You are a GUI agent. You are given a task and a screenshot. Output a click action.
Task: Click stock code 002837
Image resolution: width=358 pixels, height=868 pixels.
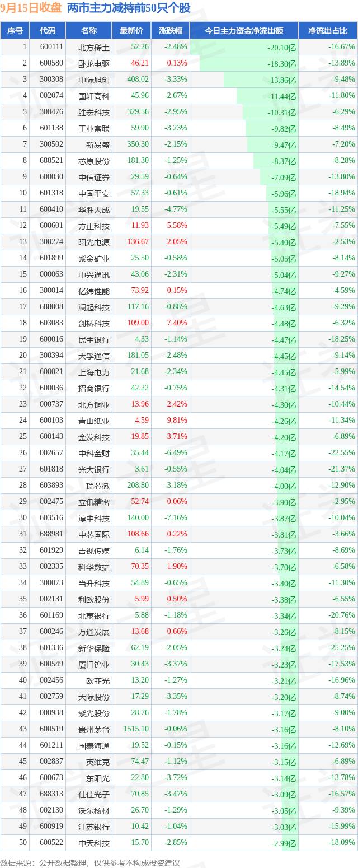(51, 761)
